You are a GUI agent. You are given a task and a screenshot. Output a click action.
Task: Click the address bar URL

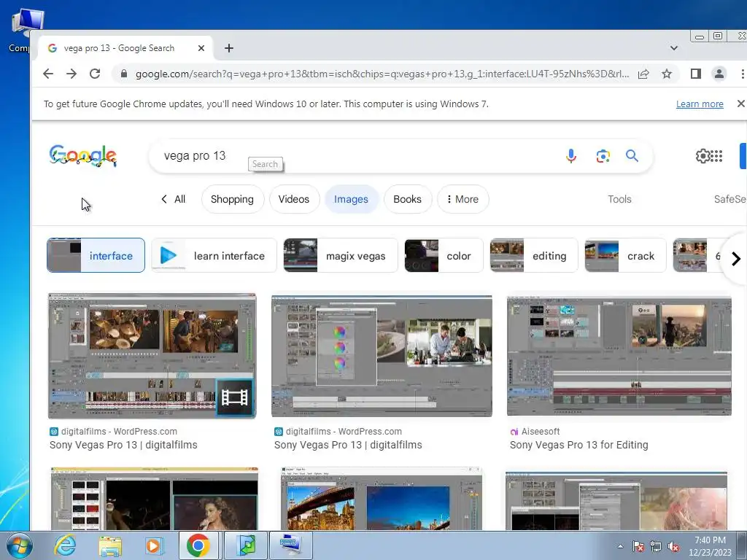[x=382, y=74]
